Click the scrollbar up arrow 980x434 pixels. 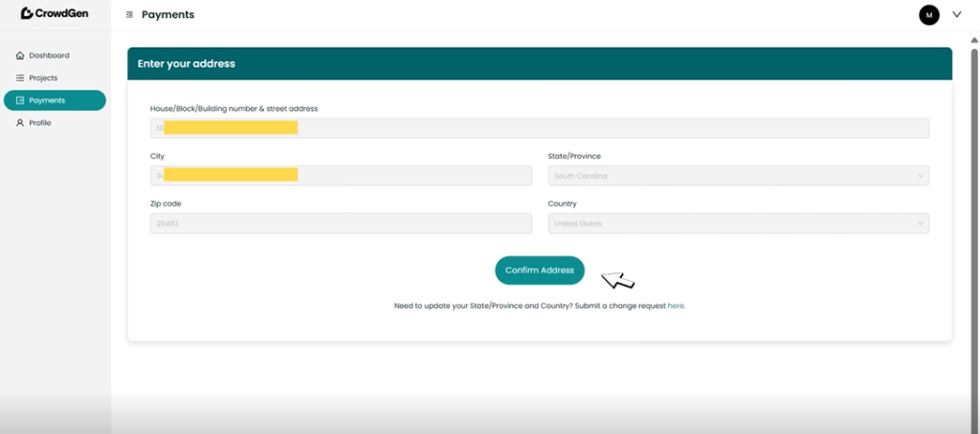(x=973, y=40)
